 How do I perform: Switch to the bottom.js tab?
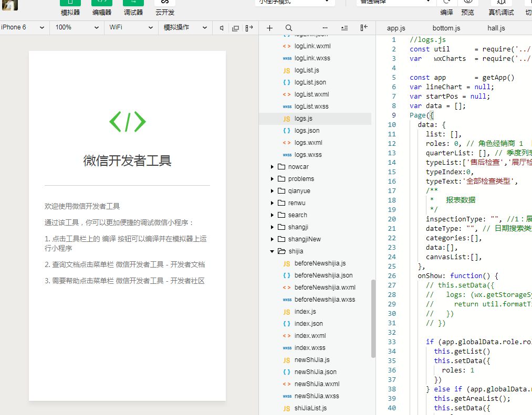446,28
